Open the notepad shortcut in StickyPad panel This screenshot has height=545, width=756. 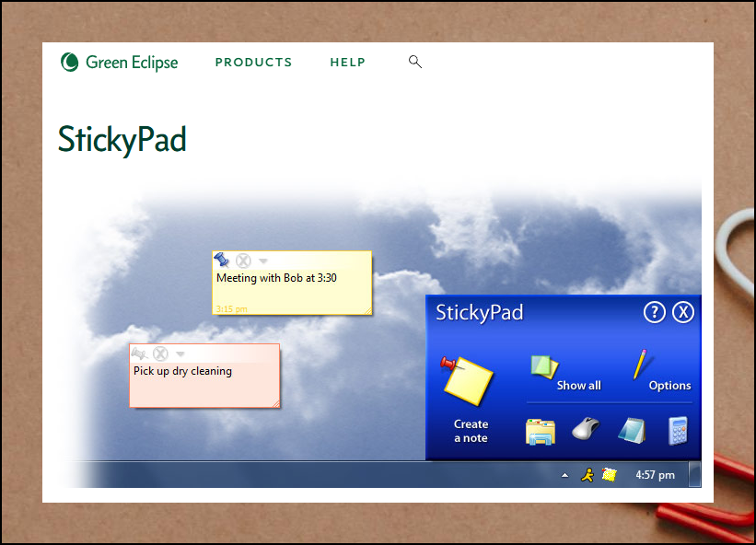632,430
